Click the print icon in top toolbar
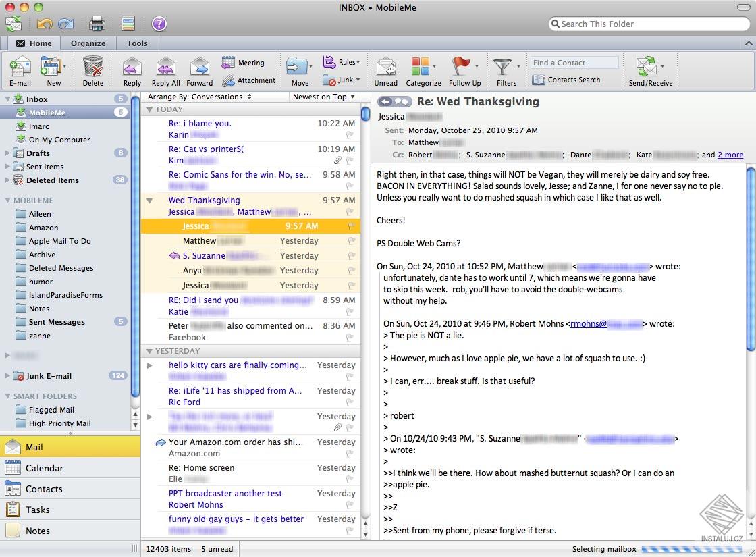The width and height of the screenshot is (756, 557). click(x=97, y=23)
